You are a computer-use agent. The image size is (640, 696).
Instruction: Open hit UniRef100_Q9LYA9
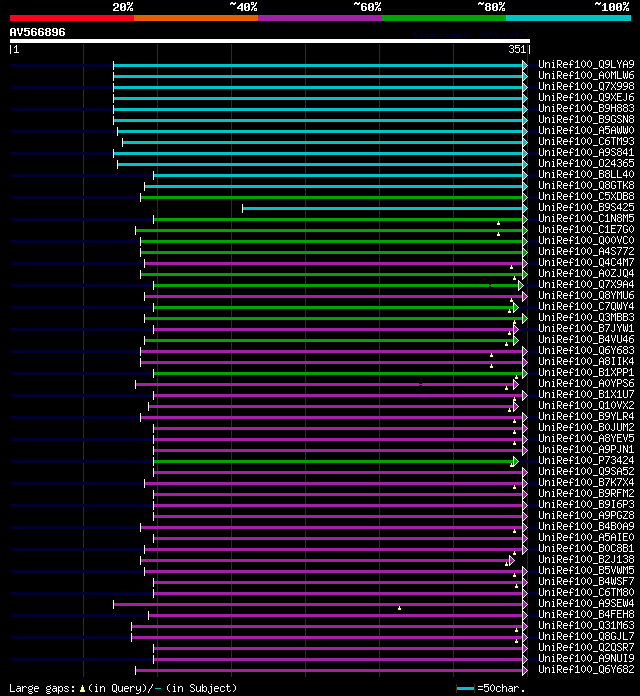[x=586, y=64]
